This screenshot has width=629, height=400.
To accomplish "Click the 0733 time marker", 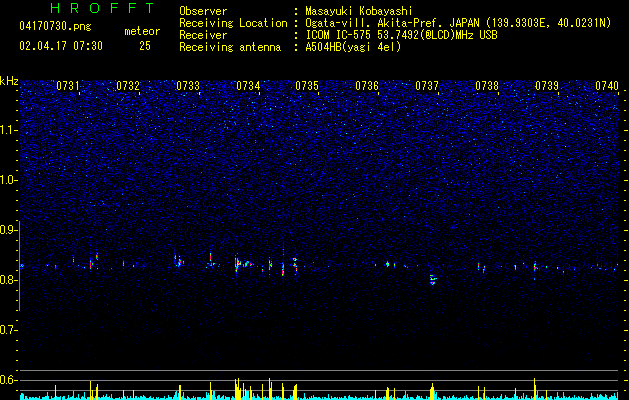I will [x=188, y=86].
